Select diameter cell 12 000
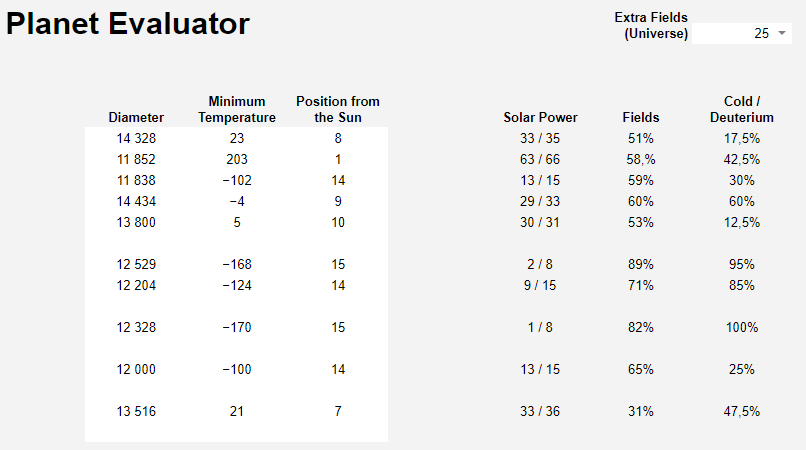 136,369
